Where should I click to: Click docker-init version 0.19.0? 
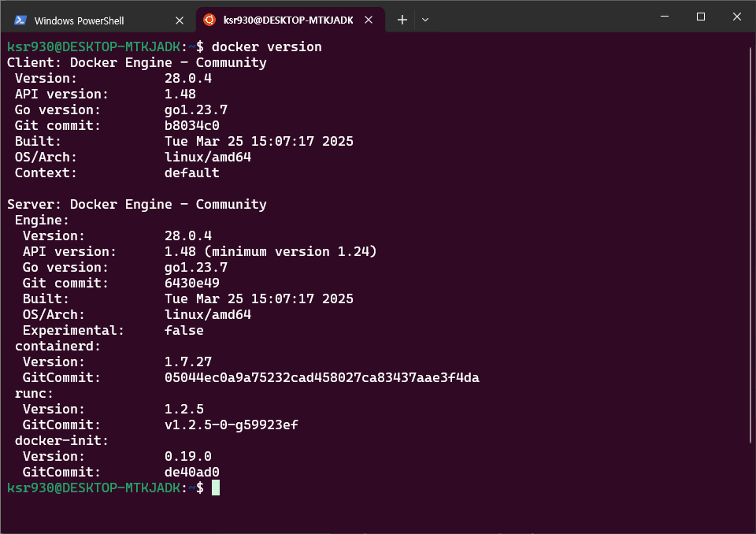pos(188,456)
